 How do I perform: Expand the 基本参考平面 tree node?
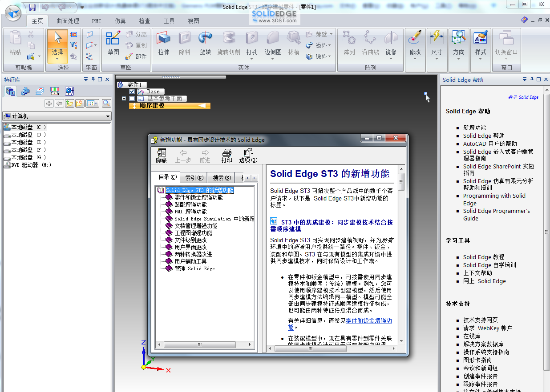124,99
